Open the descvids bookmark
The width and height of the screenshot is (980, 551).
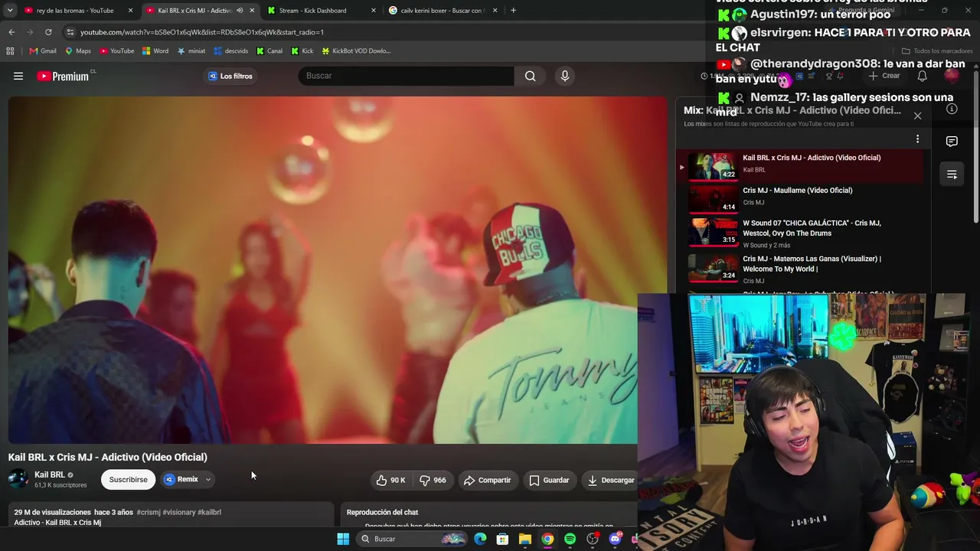pos(231,51)
